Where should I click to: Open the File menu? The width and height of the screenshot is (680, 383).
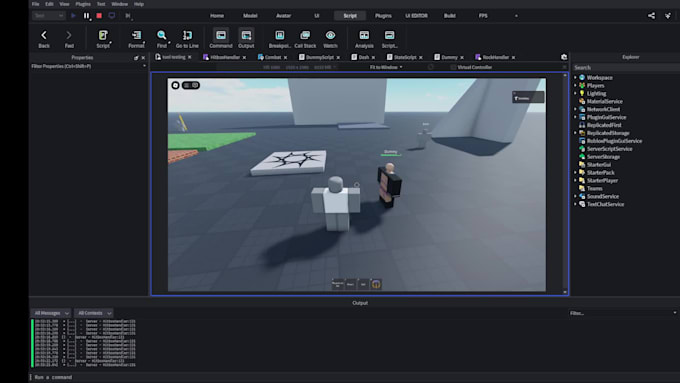(x=36, y=4)
